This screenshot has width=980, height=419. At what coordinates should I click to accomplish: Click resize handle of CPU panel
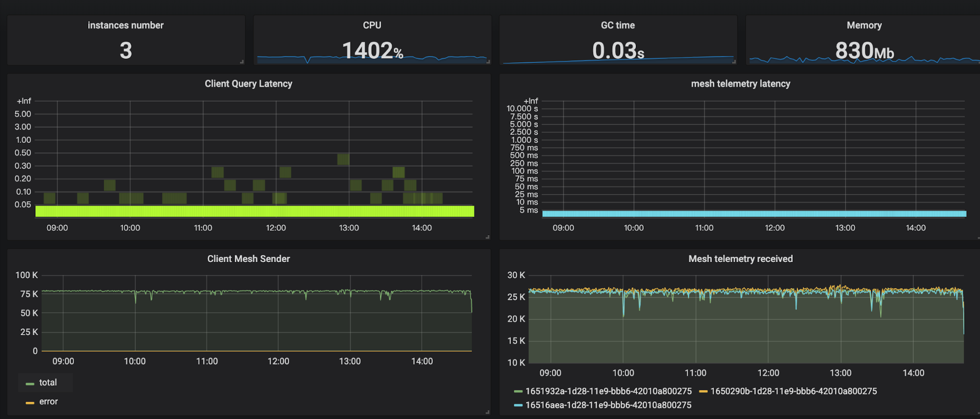tap(488, 62)
